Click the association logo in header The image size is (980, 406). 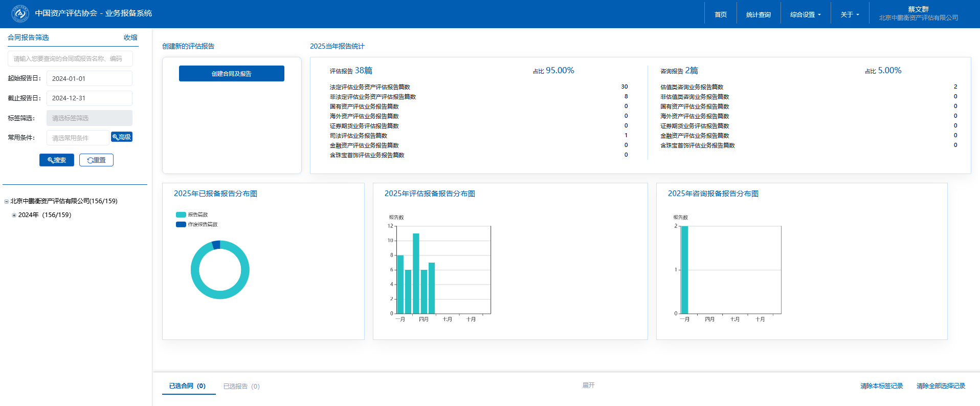pyautogui.click(x=20, y=13)
